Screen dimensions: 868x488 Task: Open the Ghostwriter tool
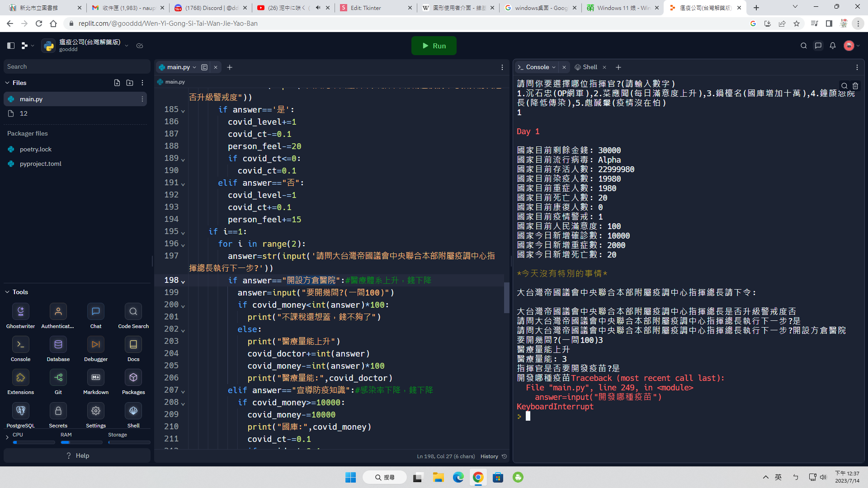tap(20, 312)
